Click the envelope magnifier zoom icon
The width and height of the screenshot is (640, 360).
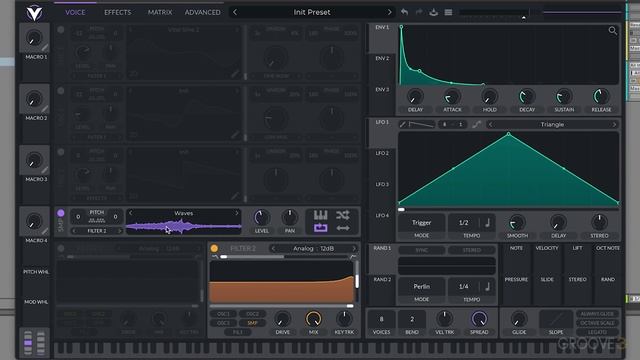click(612, 31)
